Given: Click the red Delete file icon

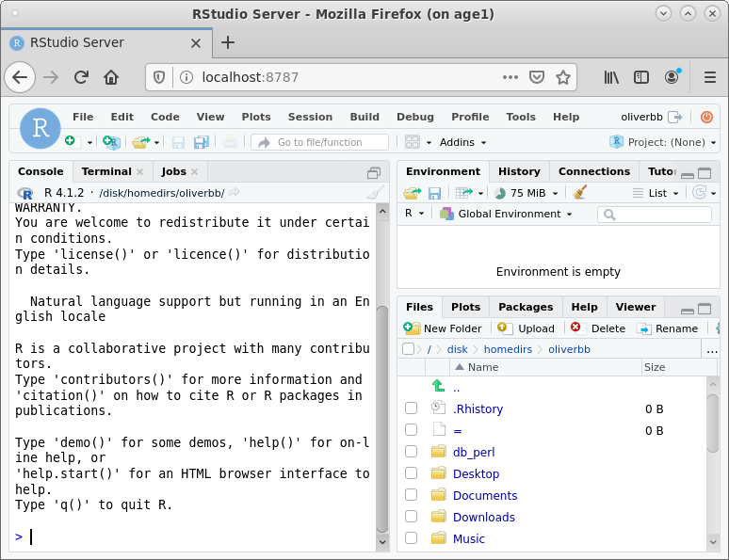Looking at the screenshot, I should tap(578, 328).
